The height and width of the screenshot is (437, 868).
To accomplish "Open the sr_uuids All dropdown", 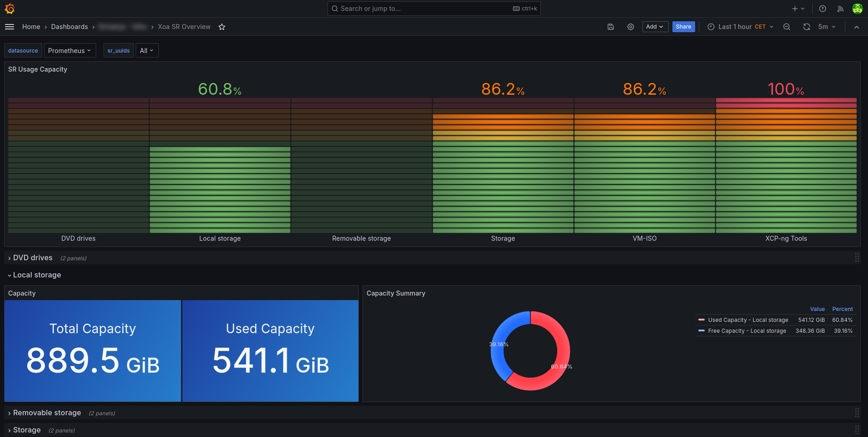I will 147,50.
